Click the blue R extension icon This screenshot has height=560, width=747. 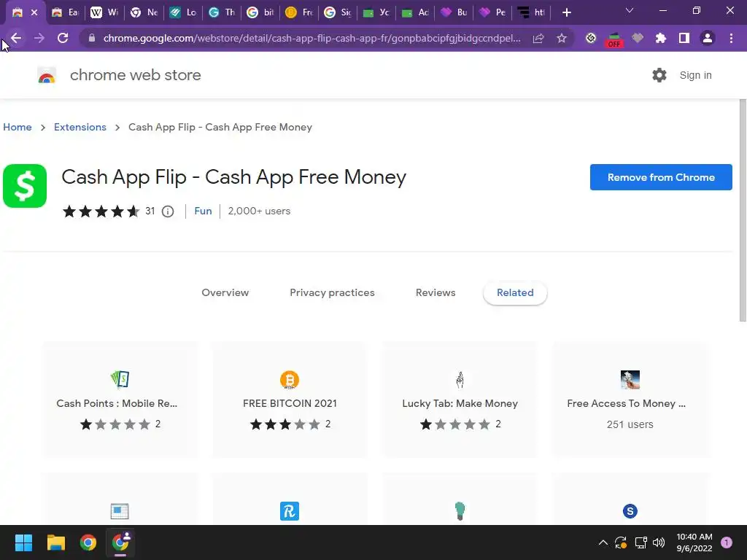290,511
